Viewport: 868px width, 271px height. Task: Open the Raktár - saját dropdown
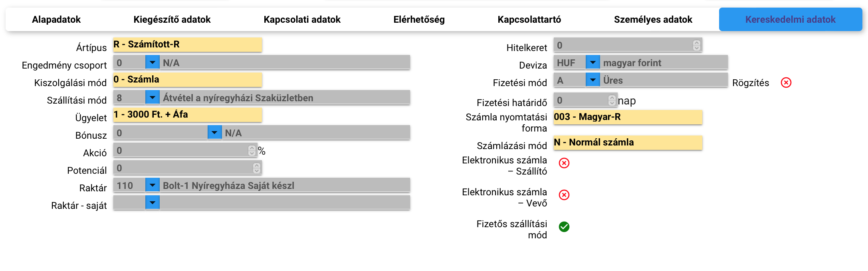[x=152, y=203]
